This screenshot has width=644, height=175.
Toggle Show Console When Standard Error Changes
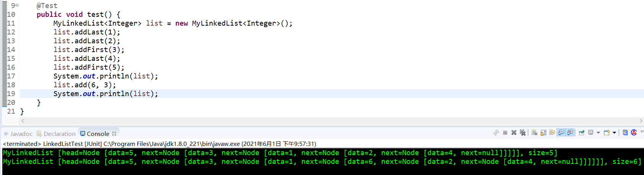tap(570, 132)
